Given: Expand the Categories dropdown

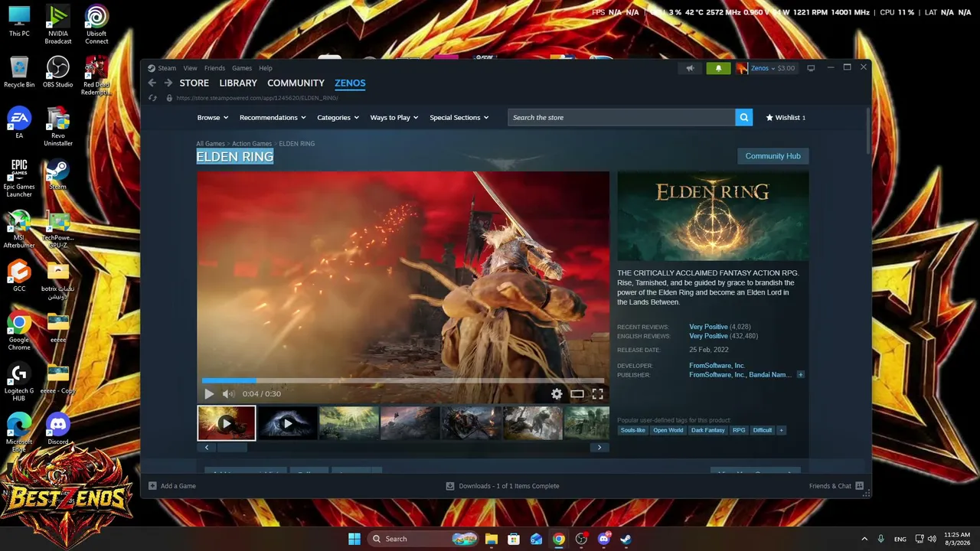Looking at the screenshot, I should 338,118.
